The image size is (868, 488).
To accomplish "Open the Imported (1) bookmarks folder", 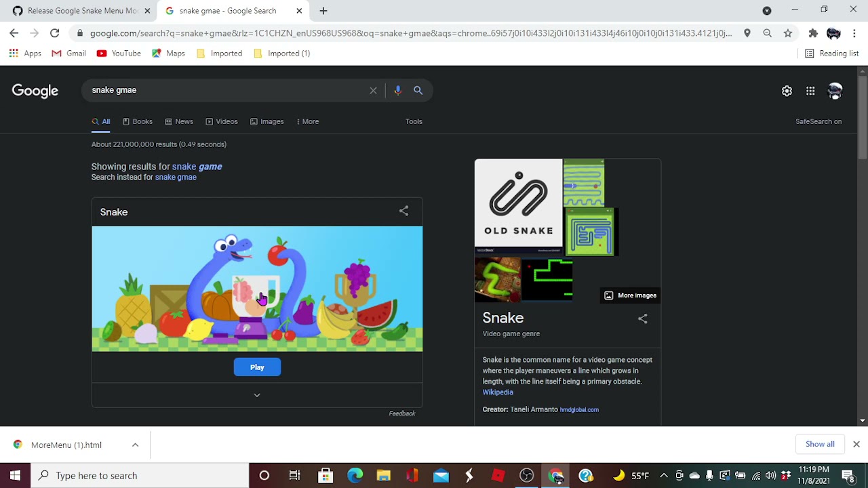I will [x=281, y=53].
